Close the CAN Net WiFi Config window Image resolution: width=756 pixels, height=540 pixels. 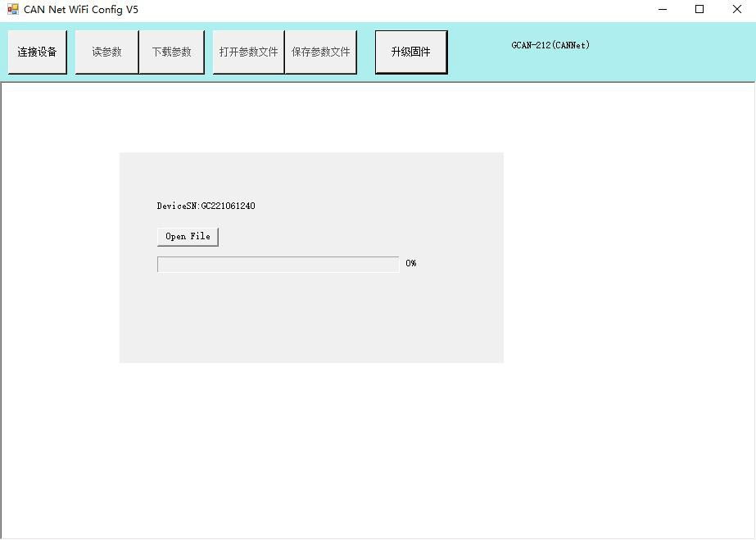[736, 10]
